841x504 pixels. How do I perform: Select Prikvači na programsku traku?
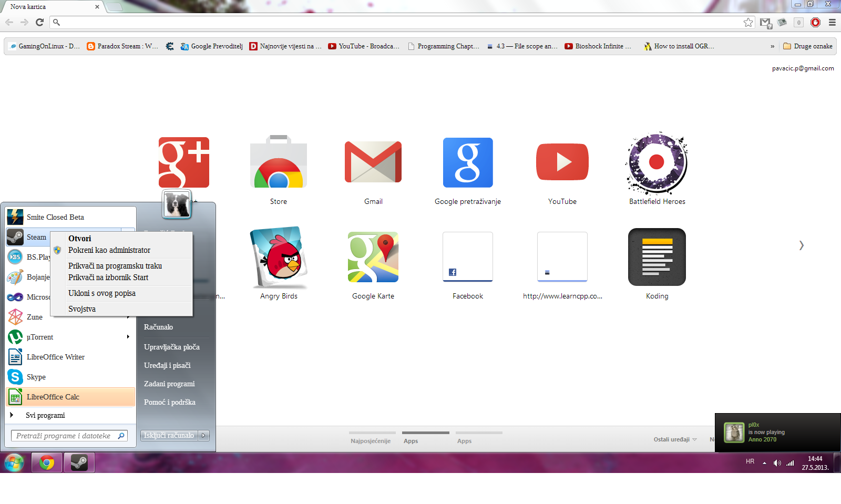pos(115,266)
